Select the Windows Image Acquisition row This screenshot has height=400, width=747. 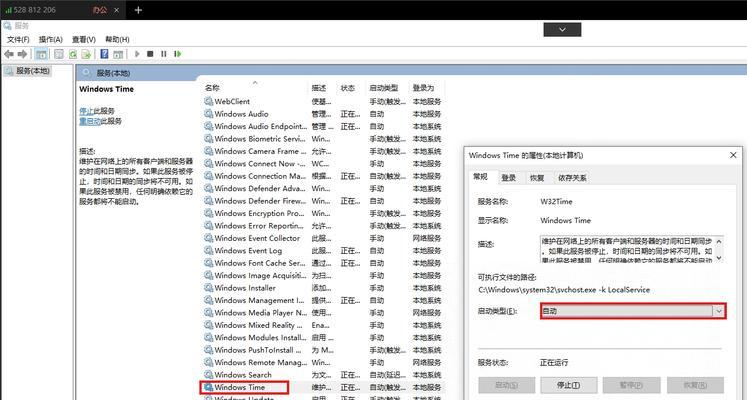[x=323, y=275]
